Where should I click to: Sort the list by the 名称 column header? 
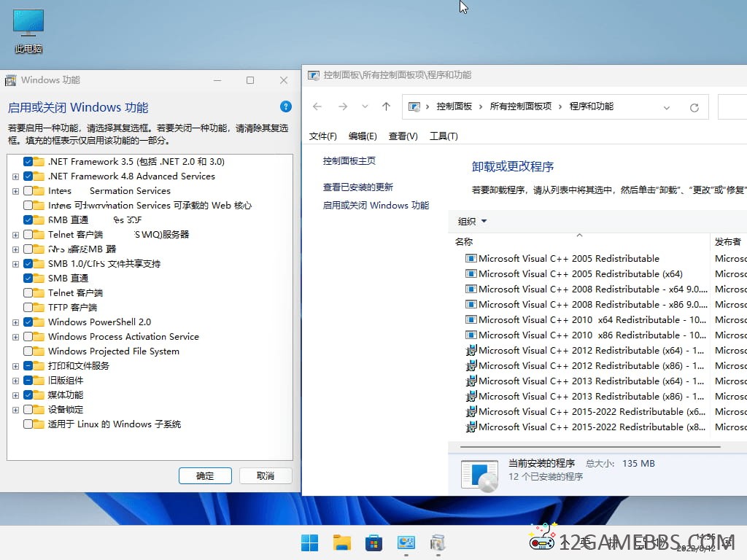[x=579, y=241]
